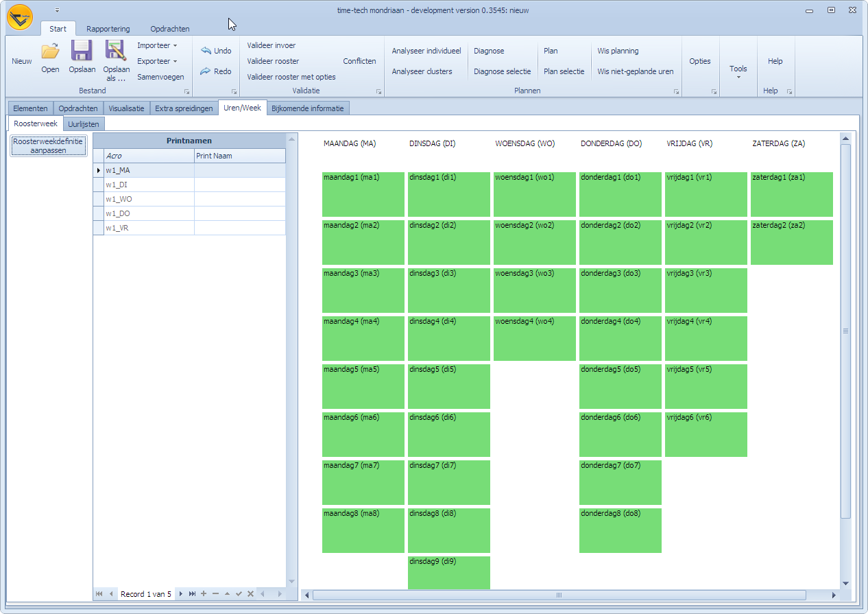The height and width of the screenshot is (614, 868).
Task: Click Analyseer clusters
Action: [422, 71]
